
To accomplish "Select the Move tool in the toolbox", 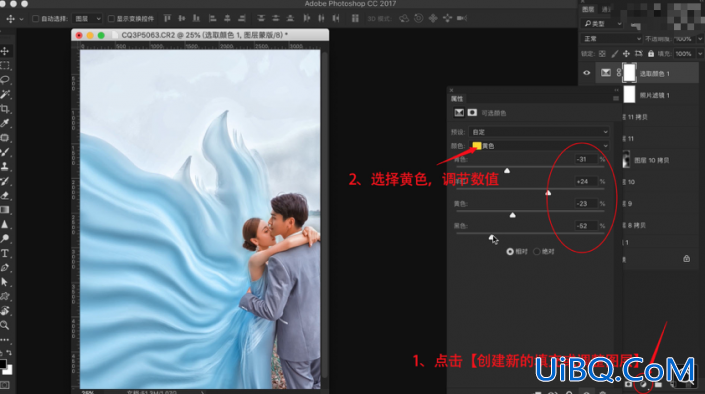I will click(5, 51).
